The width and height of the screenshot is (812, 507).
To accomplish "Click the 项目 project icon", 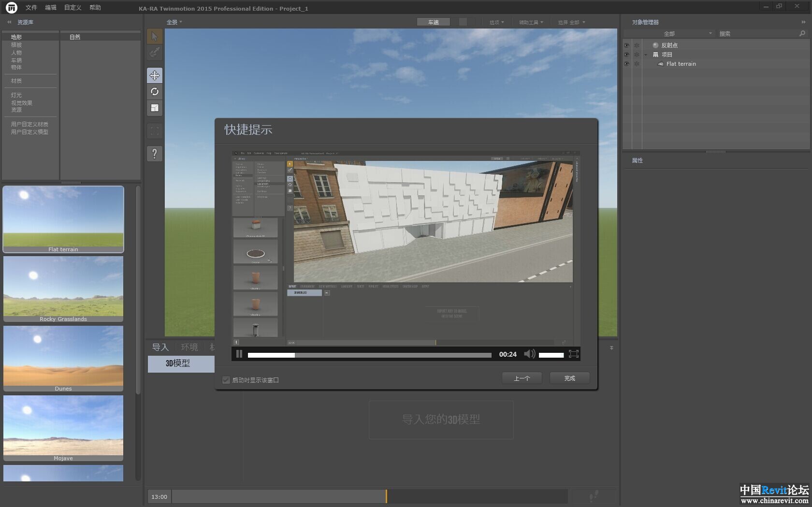I will coord(656,55).
